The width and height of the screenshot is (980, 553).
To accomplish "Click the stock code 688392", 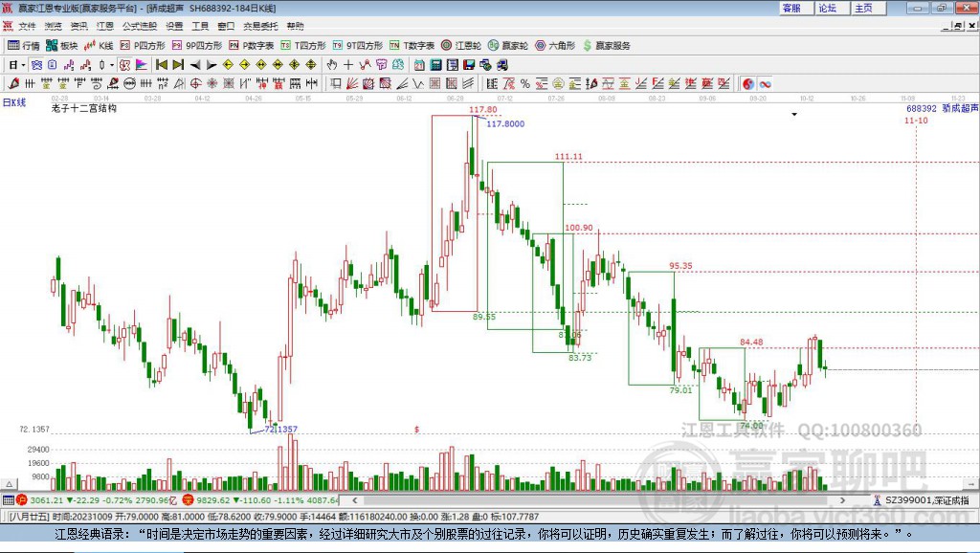I will 922,108.
